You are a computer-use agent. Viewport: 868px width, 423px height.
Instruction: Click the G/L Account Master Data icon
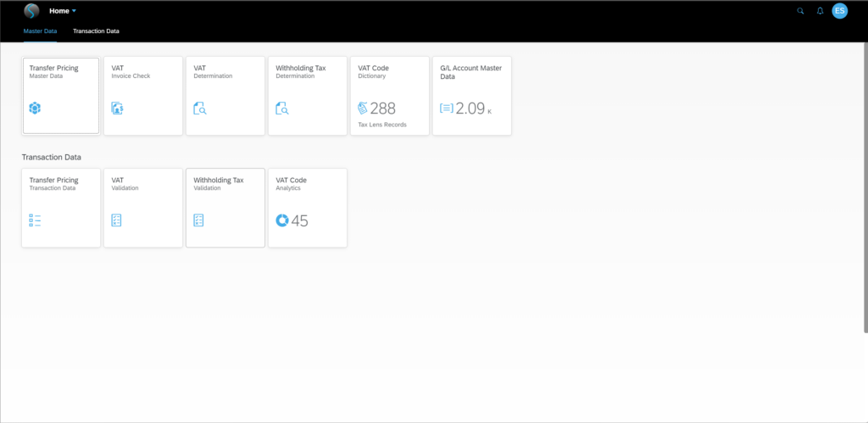[446, 108]
